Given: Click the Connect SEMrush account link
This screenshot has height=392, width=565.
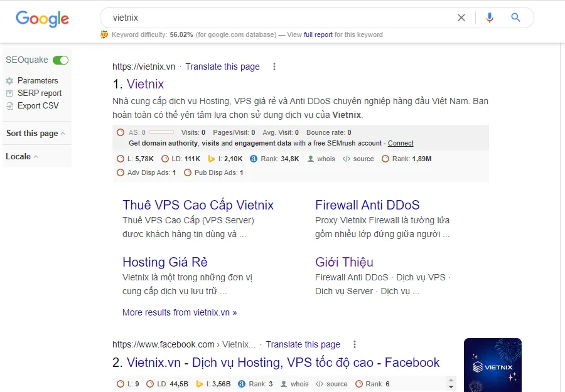Looking at the screenshot, I should (x=401, y=143).
